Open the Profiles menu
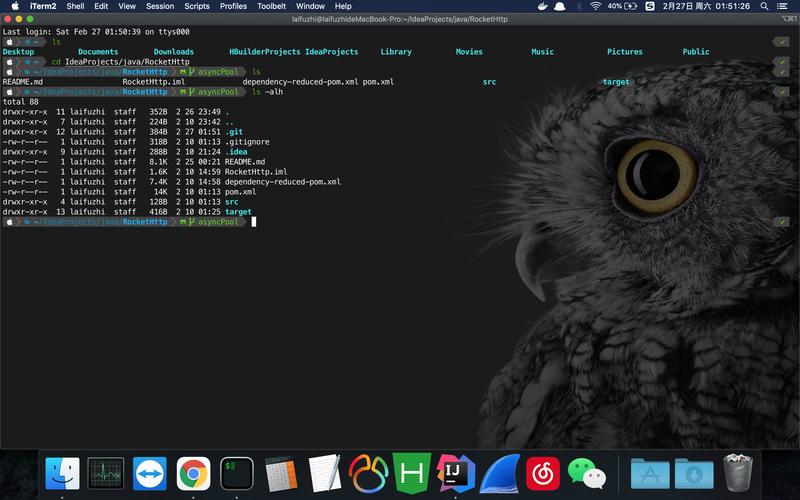The height and width of the screenshot is (500, 800). click(x=233, y=6)
